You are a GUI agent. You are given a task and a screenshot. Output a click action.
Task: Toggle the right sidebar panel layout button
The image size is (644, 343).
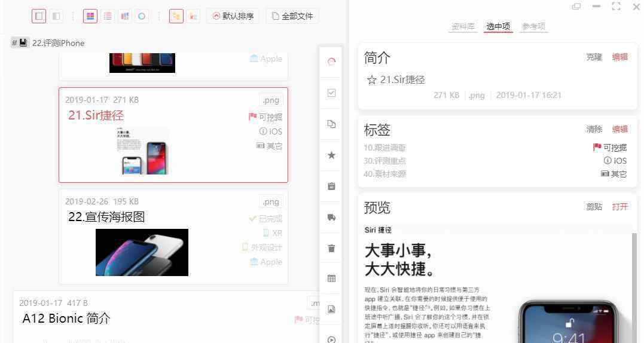click(56, 16)
